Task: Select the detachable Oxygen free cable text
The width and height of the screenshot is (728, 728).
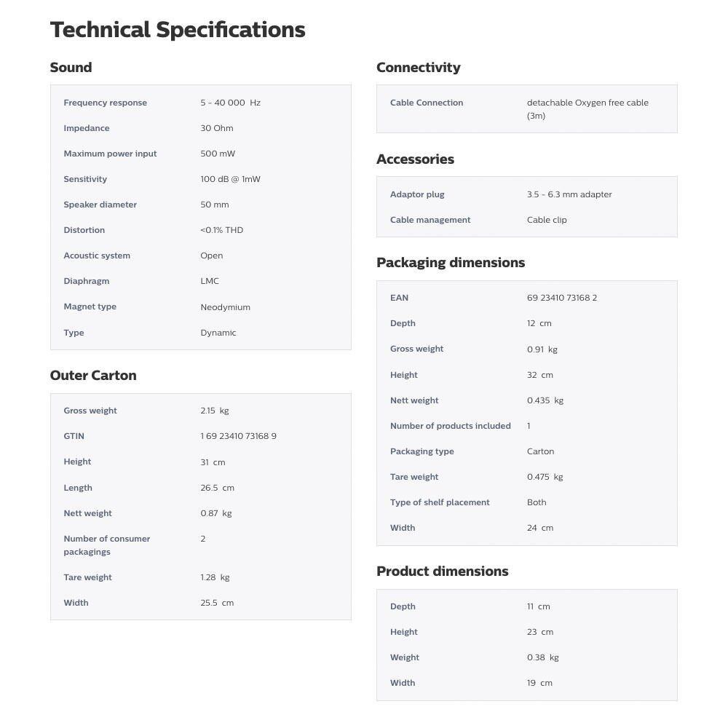Action: (x=587, y=103)
